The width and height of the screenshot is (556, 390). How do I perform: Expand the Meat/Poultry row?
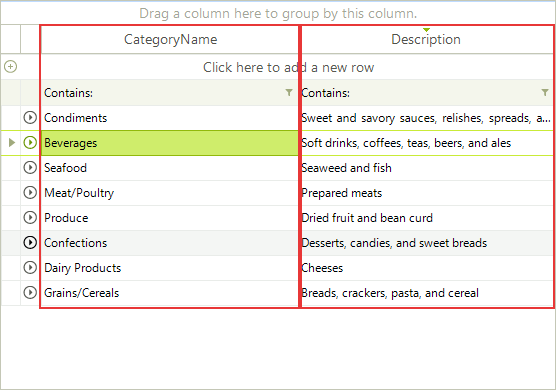tap(30, 193)
